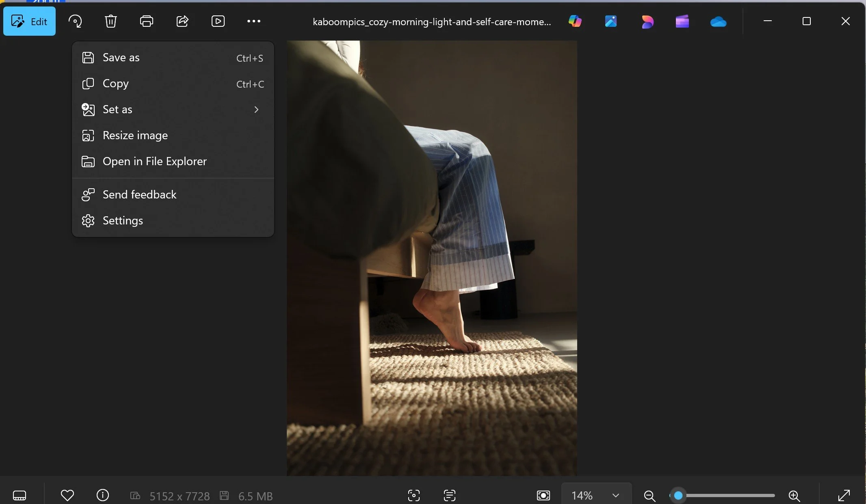Click the Edit button
The image size is (866, 504).
(x=30, y=21)
